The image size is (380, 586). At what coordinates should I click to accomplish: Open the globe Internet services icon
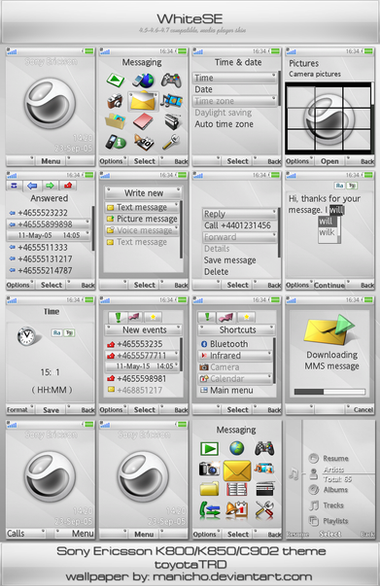pyautogui.click(x=143, y=80)
